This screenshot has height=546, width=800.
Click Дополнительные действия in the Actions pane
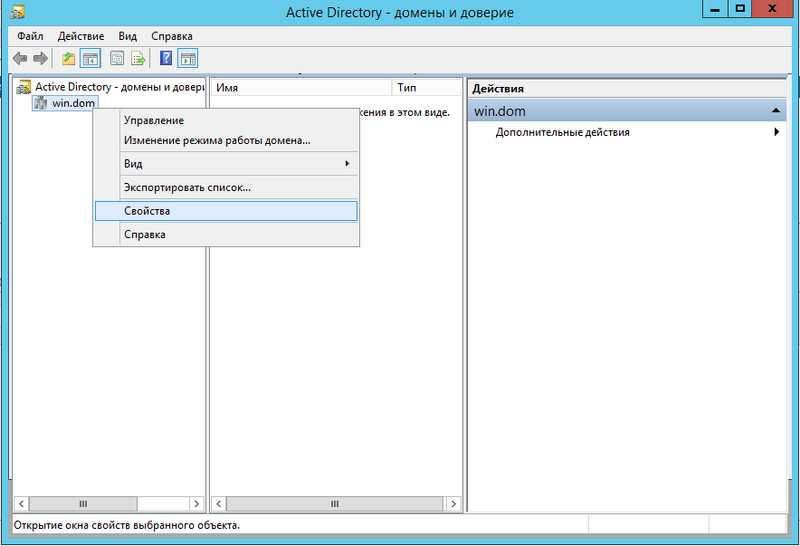point(562,132)
